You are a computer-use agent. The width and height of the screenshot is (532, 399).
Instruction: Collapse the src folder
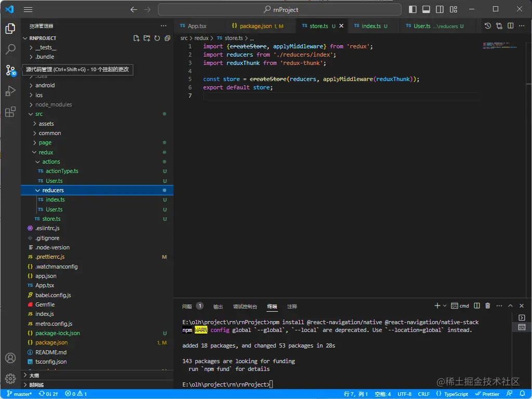point(31,114)
